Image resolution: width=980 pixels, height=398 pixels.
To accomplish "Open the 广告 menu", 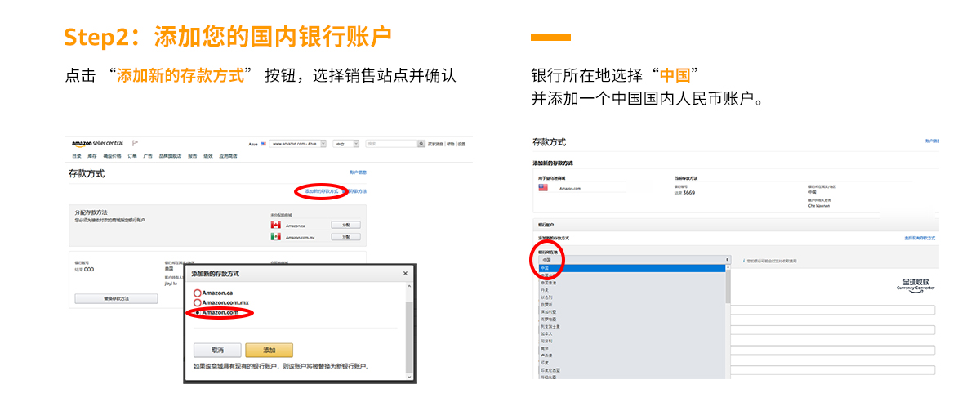I will (x=148, y=155).
